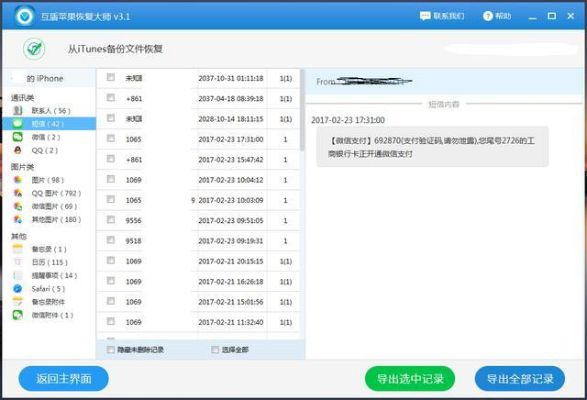This screenshot has height=400, width=587.
Task: Open QQ (2) penguin icon
Action: point(18,150)
